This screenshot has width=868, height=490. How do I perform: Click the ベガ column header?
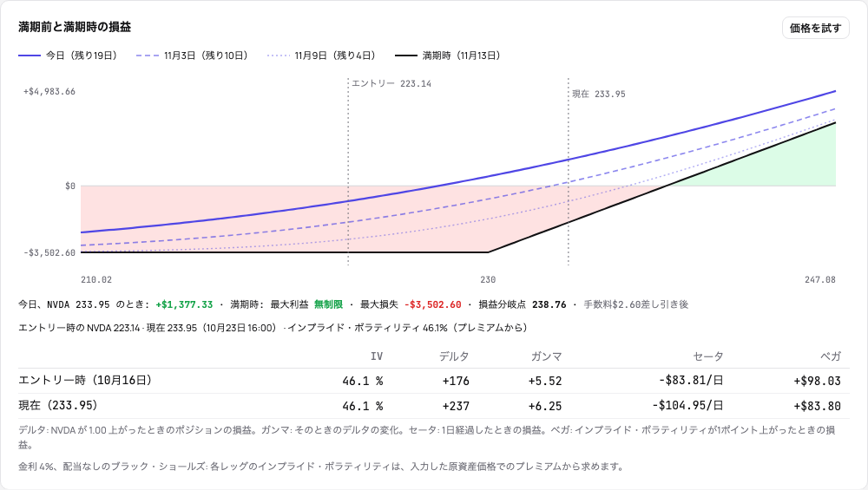tap(831, 356)
